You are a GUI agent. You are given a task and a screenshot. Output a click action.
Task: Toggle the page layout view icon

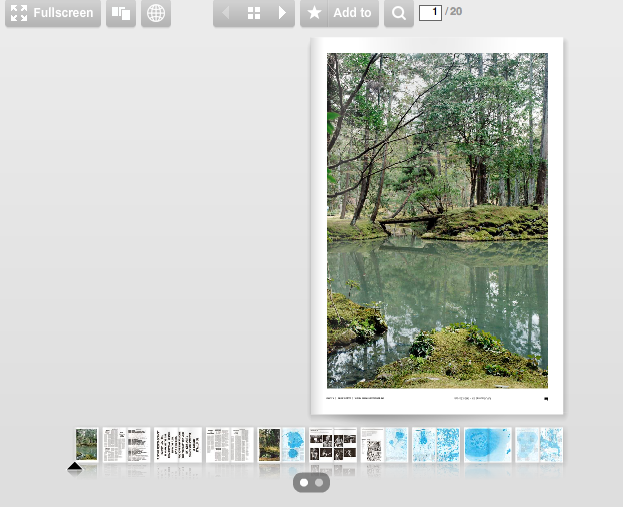click(x=121, y=13)
